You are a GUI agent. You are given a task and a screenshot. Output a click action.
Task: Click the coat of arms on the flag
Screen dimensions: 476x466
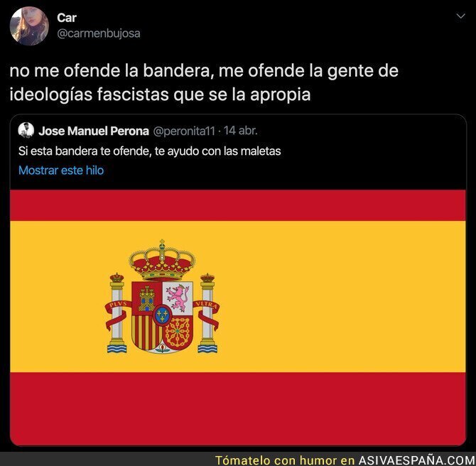coord(162,297)
